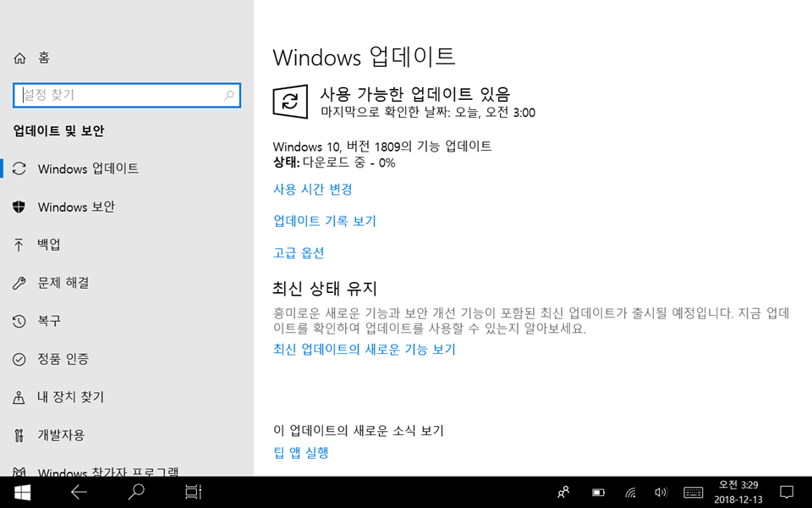This screenshot has width=812, height=508.
Task: Click the 설정 찾기 search field
Action: pos(127,96)
